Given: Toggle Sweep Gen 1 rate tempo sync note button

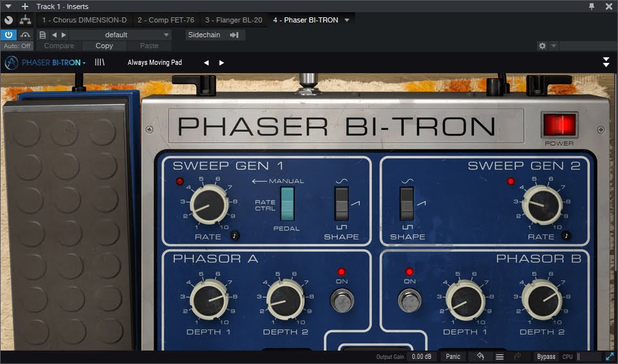Looking at the screenshot, I should coord(234,236).
